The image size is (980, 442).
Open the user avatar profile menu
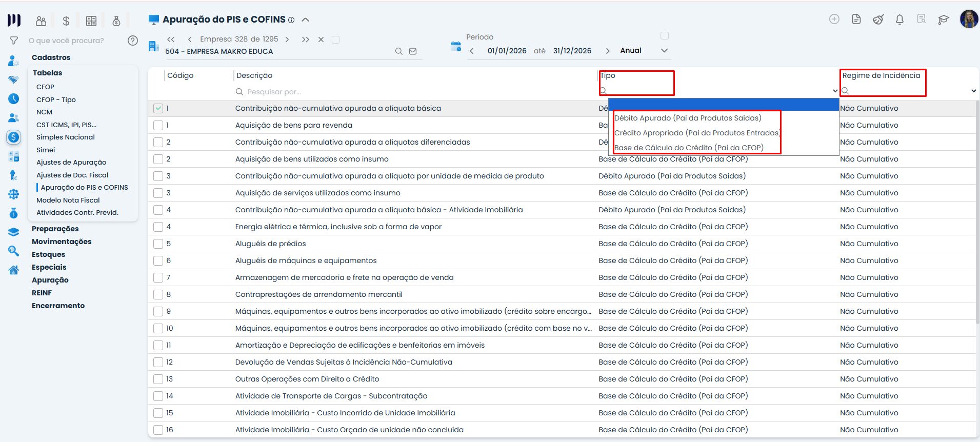pyautogui.click(x=969, y=19)
